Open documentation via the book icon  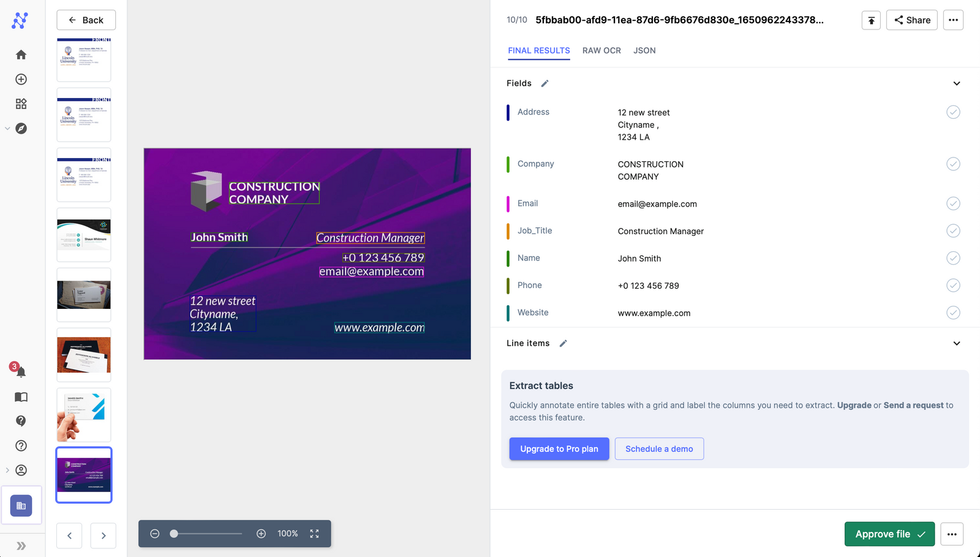tap(21, 396)
